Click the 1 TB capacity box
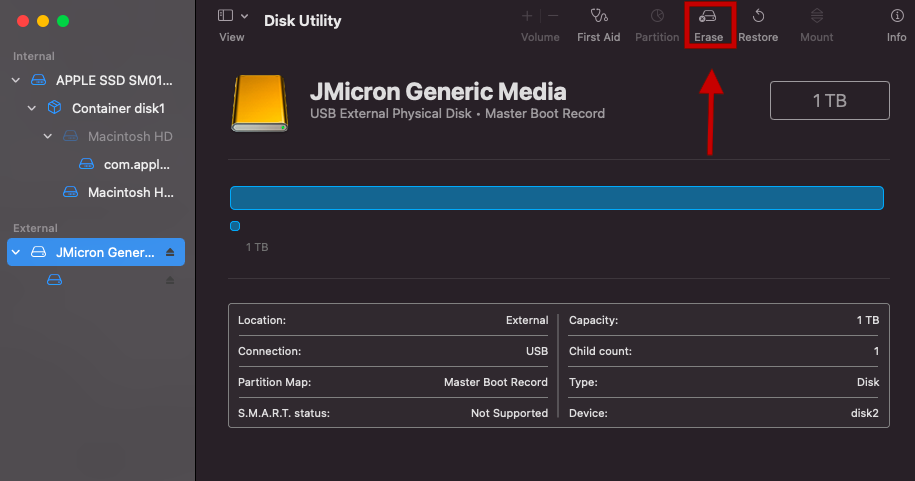The image size is (915, 481). [x=830, y=100]
